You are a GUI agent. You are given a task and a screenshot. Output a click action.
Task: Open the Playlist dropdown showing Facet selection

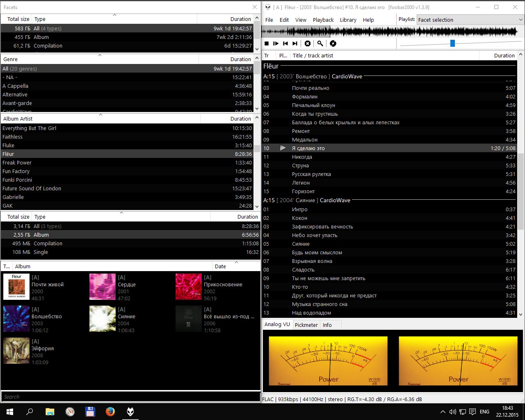coord(470,20)
